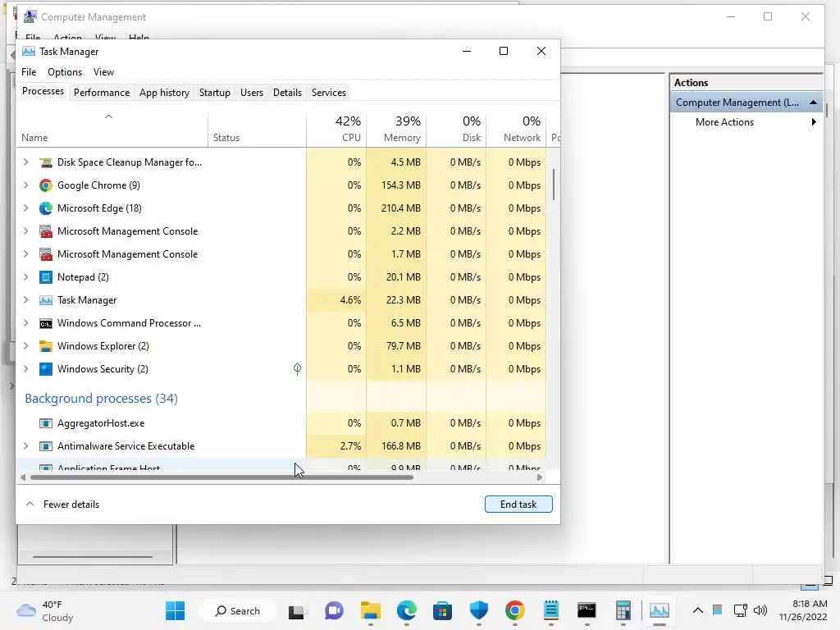840x630 pixels.
Task: Click the Antimalware Service Executable icon
Action: click(46, 446)
